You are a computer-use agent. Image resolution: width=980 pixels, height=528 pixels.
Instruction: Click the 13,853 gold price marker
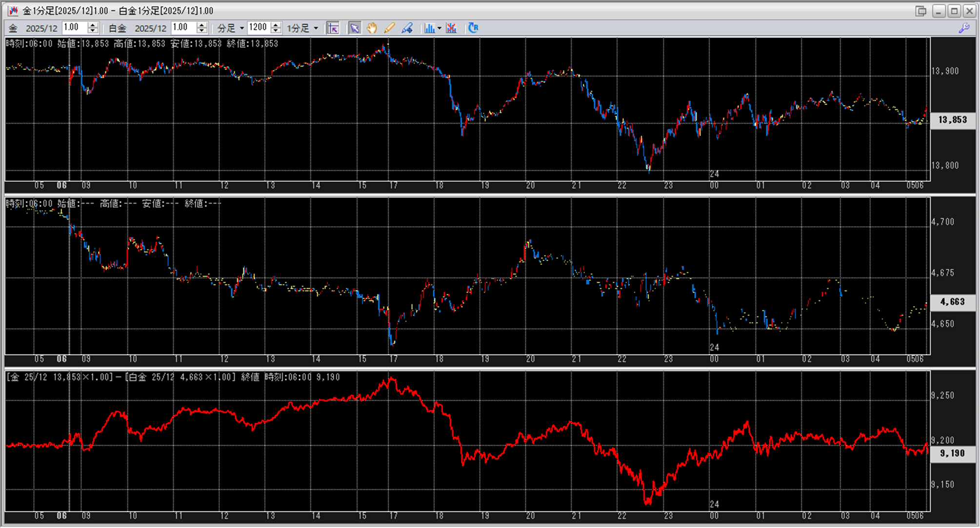click(952, 119)
